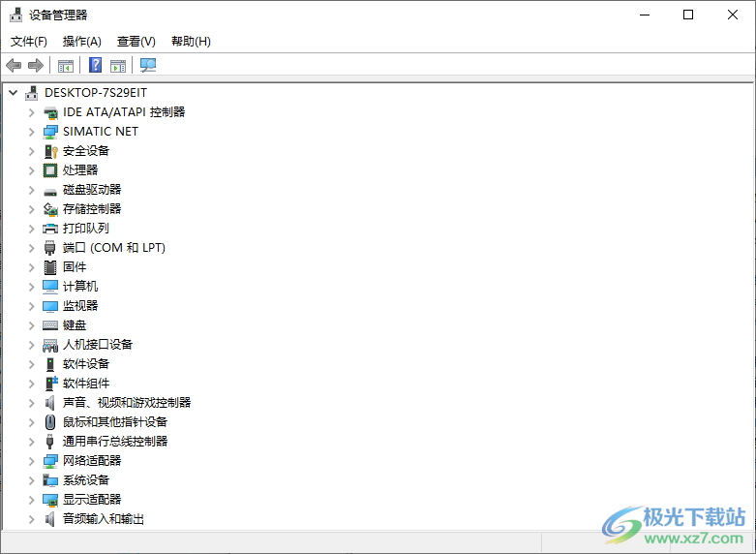Expand the 磁盘驱动器 category
This screenshot has height=554, width=756.
click(x=31, y=190)
